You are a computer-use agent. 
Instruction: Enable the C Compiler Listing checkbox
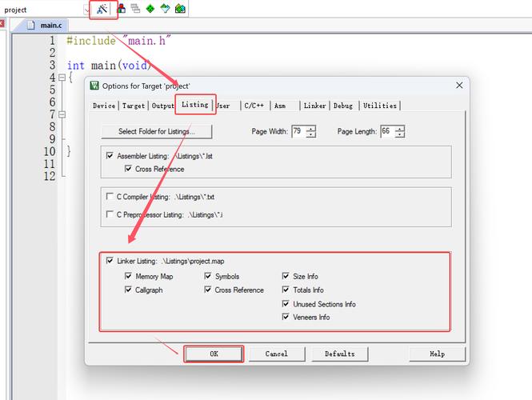pos(110,197)
